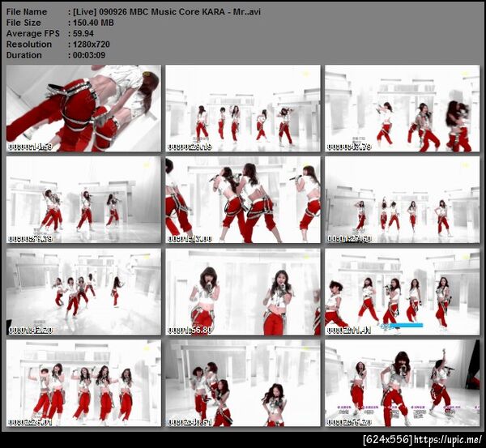This screenshot has height=448, width=486.
Task: Open the 00:01:13.00 frame with microphones
Action: [x=243, y=199]
